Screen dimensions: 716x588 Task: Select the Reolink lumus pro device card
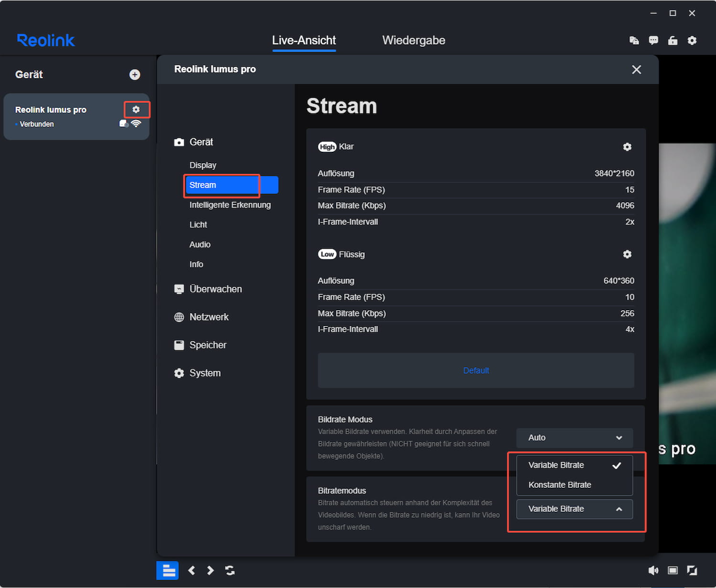pyautogui.click(x=76, y=116)
